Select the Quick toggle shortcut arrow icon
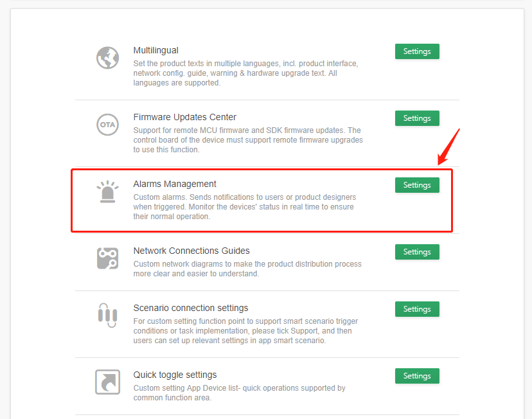The image size is (532, 419). (x=107, y=382)
